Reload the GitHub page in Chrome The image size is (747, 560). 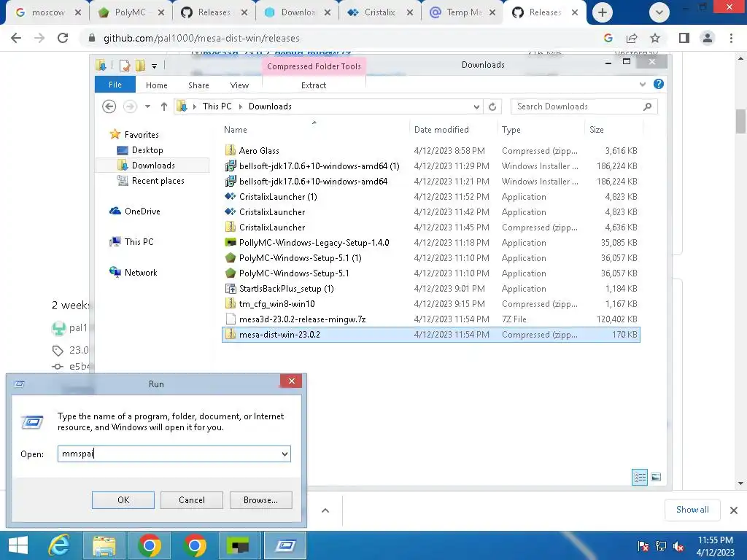click(63, 38)
